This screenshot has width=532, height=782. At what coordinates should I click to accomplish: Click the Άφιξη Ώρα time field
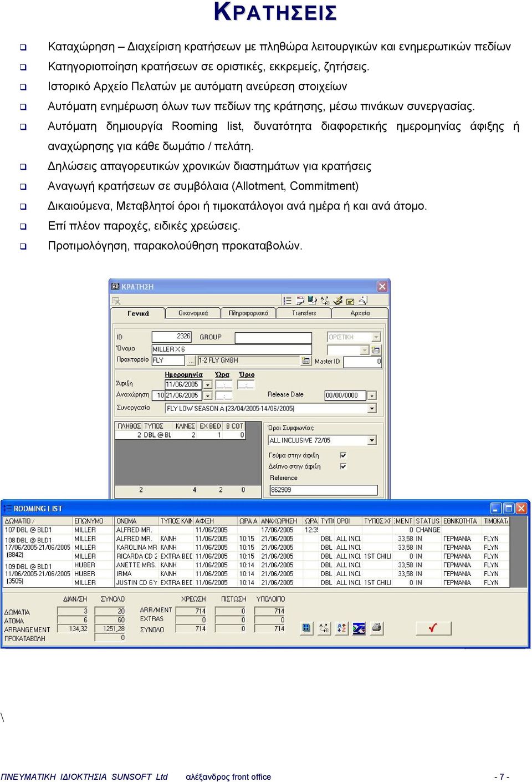(224, 384)
